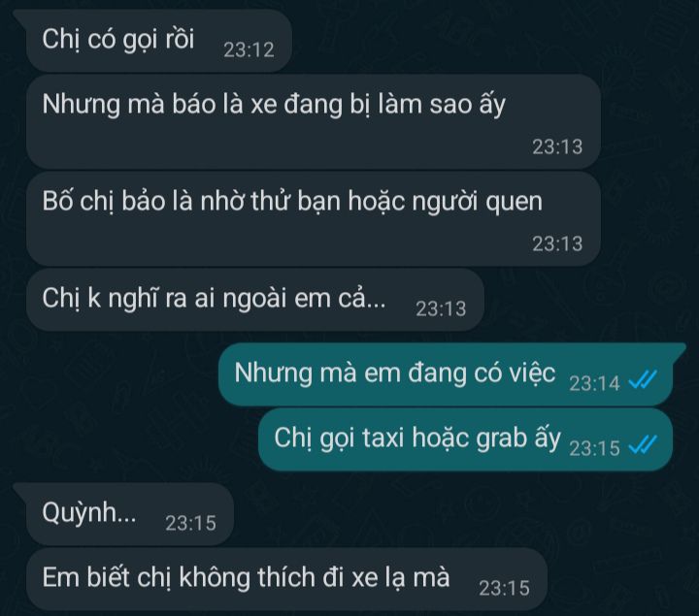Click the 23:13 timestamp beside "ngoài em cả..."
This screenshot has height=616, width=699.
pyautogui.click(x=441, y=308)
